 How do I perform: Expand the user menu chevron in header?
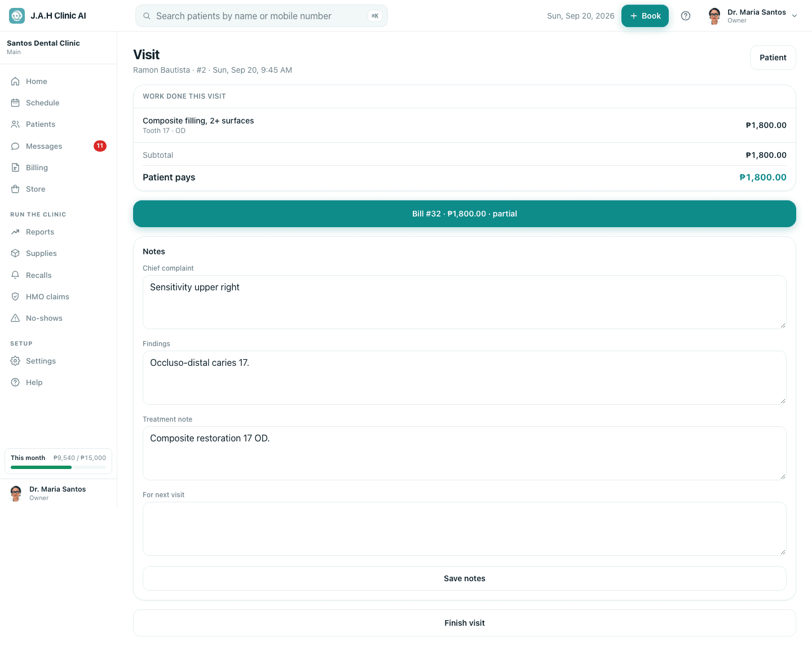(795, 16)
